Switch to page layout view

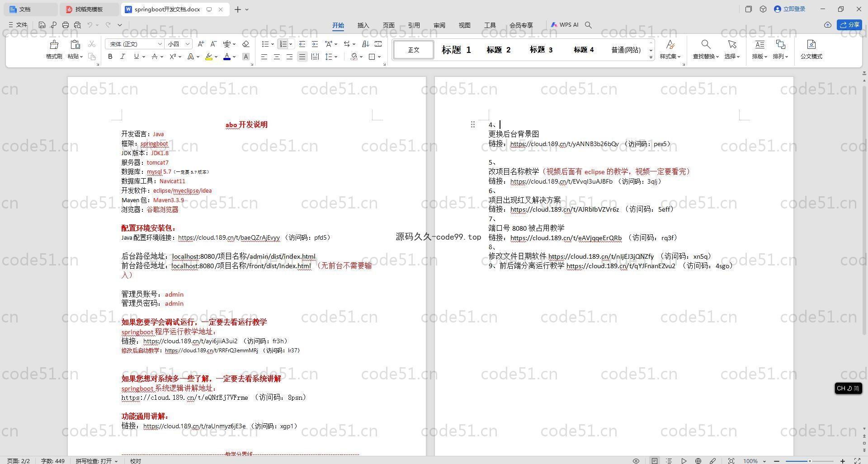pyautogui.click(x=655, y=461)
